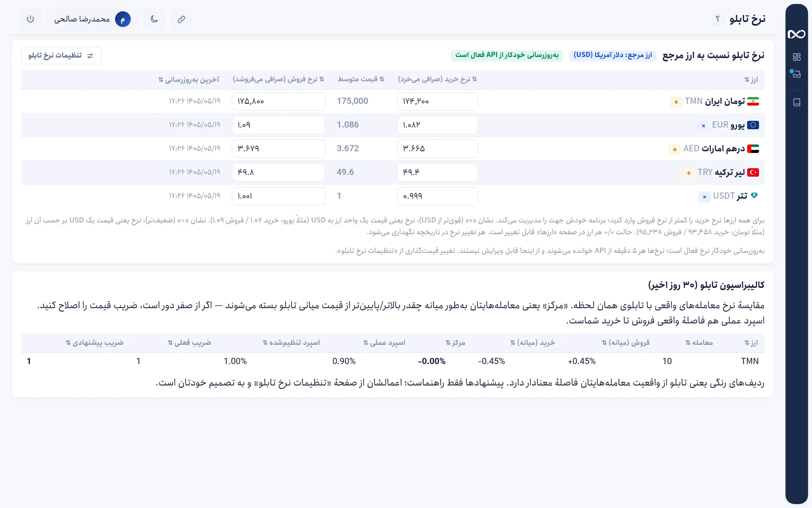Click the API auto-update active badge
Image resolution: width=812 pixels, height=508 pixels.
(x=507, y=55)
